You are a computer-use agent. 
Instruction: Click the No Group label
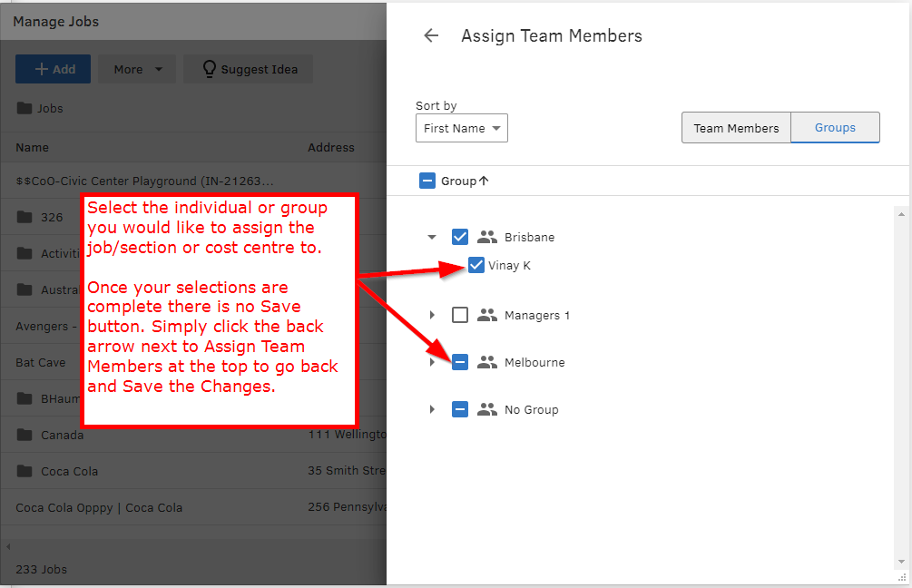(531, 409)
